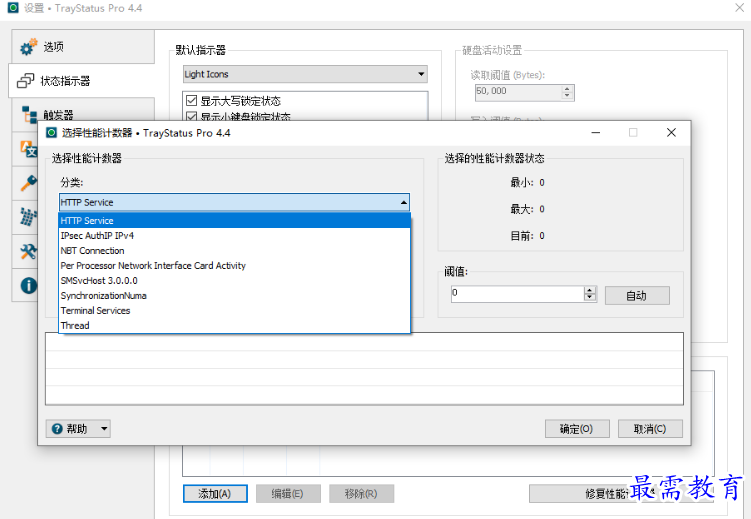
Task: Open the 选项 tab in settings sidebar
Action: (x=82, y=47)
